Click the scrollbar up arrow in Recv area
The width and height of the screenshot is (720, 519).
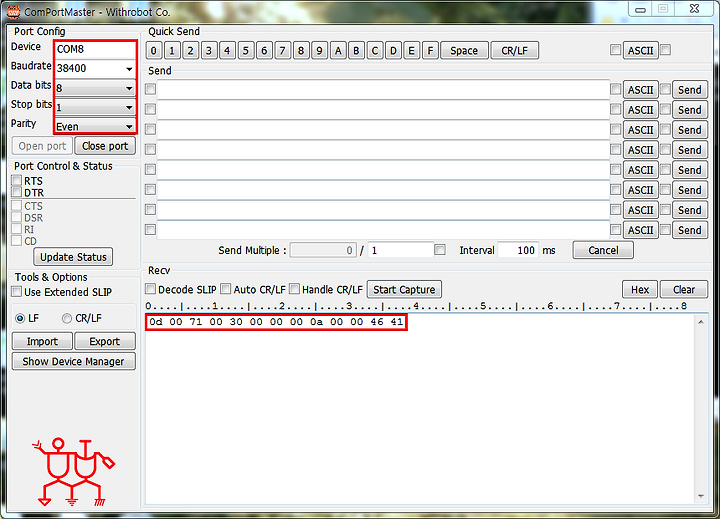701,322
